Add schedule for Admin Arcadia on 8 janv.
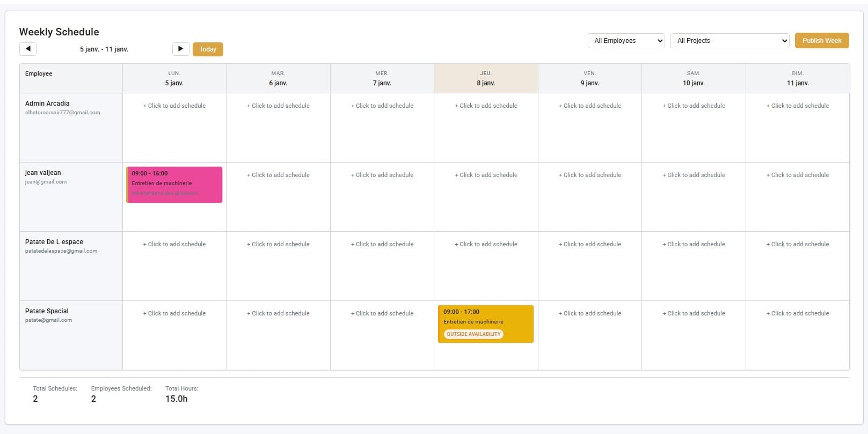The image size is (868, 434). (486, 106)
